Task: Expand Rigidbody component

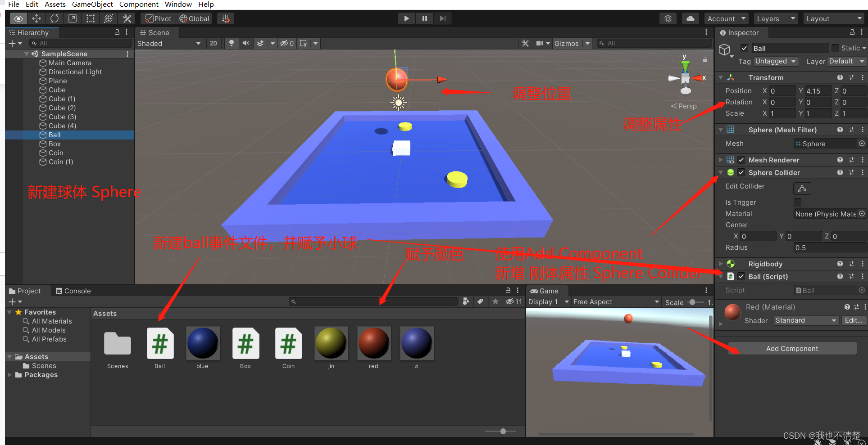Action: pos(720,264)
